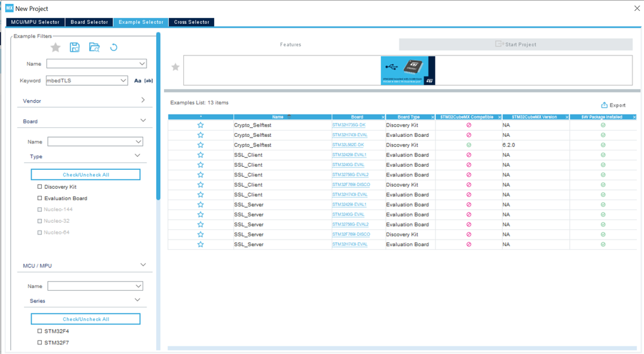Switch to the Board Selector tab

click(x=89, y=22)
